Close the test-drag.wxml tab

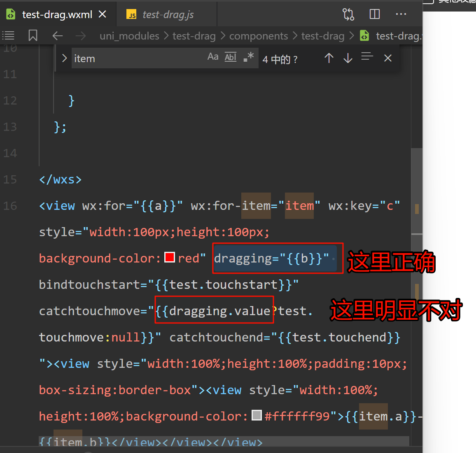(x=103, y=14)
